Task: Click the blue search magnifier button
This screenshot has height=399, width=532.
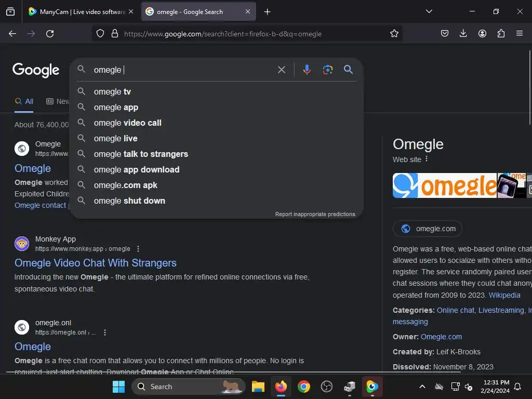Action: click(348, 70)
